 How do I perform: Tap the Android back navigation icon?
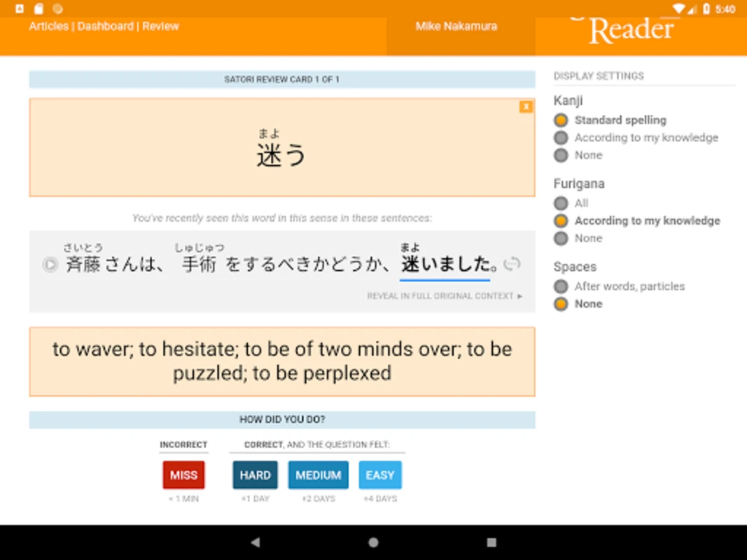tap(256, 542)
